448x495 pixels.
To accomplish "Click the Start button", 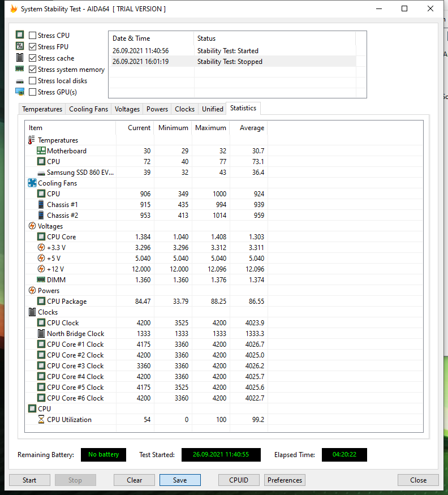I will (29, 480).
